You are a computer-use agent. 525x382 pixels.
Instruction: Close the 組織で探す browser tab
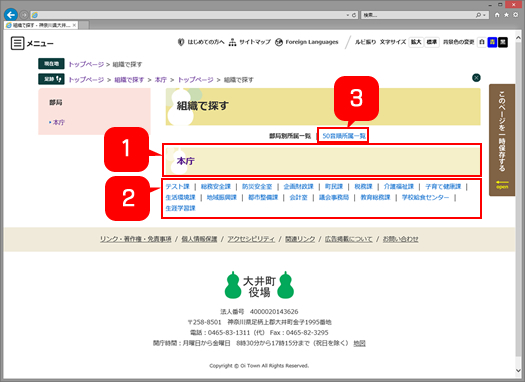coord(74,25)
